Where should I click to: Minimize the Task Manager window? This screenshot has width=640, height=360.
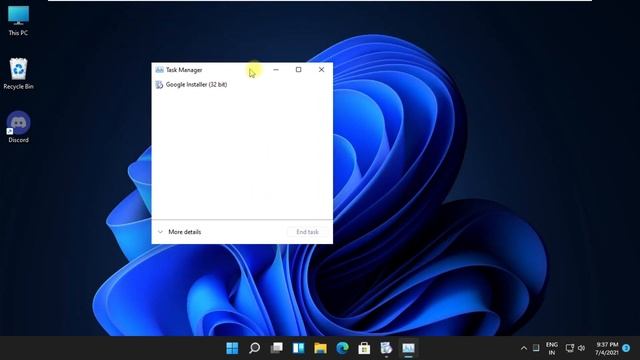coord(276,70)
